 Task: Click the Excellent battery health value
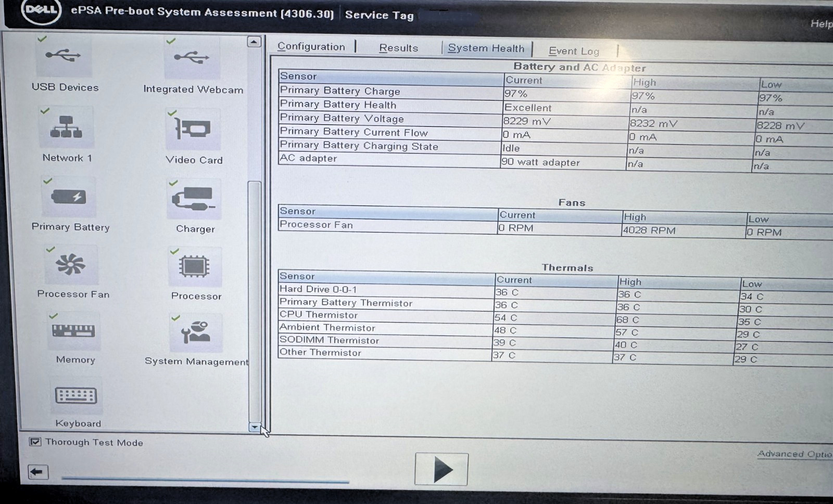[x=528, y=108]
